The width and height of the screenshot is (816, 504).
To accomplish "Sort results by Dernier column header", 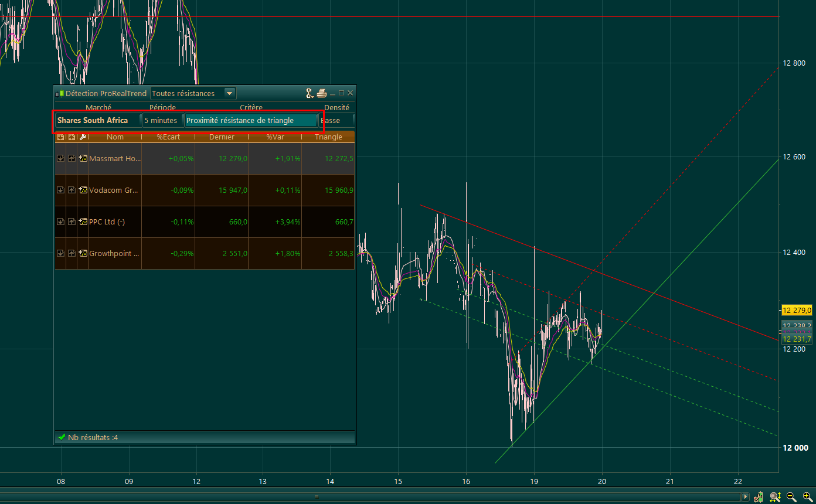I will (222, 137).
